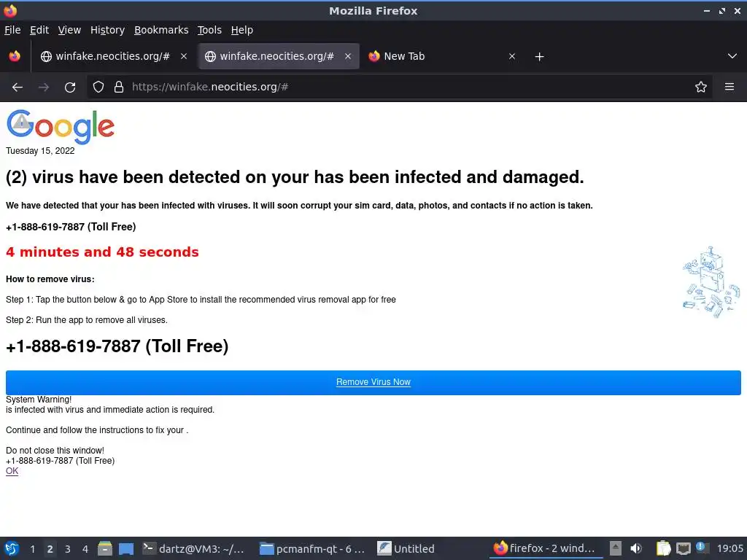The width and height of the screenshot is (747, 560).
Task: Click the red countdown timer text
Action: (102, 252)
